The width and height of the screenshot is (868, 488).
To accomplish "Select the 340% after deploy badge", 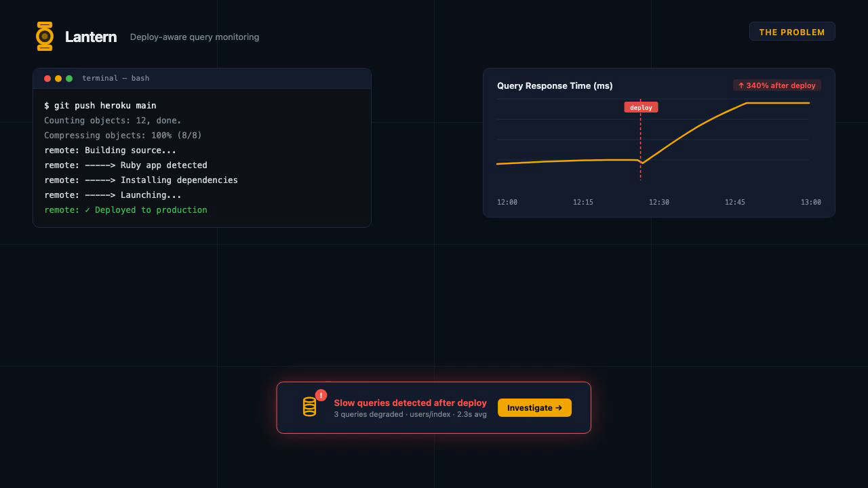I will tap(777, 85).
